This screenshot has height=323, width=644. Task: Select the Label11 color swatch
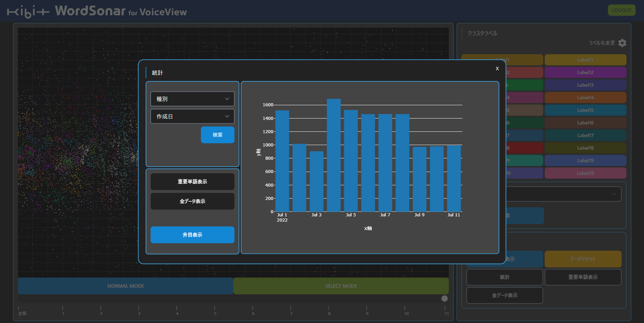pyautogui.click(x=585, y=60)
